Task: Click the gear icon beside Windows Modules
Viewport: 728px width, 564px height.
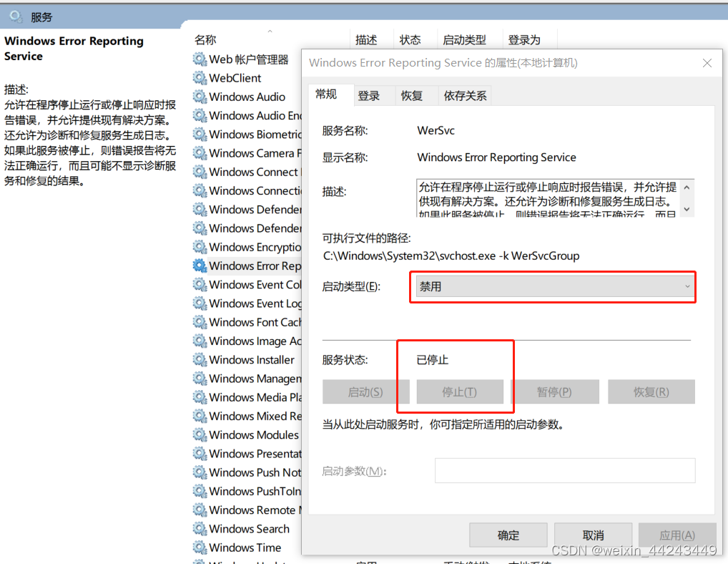Action: click(x=200, y=435)
